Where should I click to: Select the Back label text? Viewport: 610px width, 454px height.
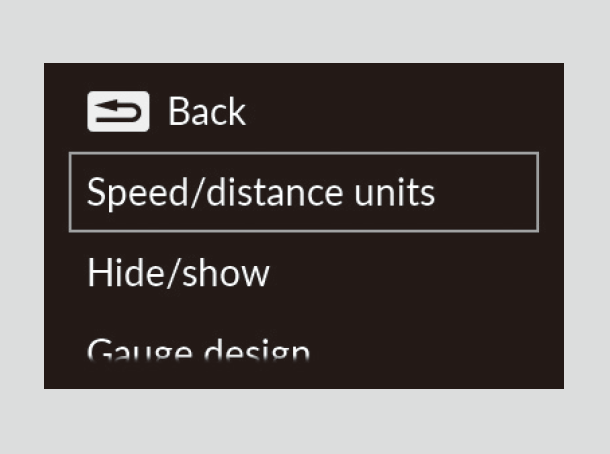click(x=207, y=112)
